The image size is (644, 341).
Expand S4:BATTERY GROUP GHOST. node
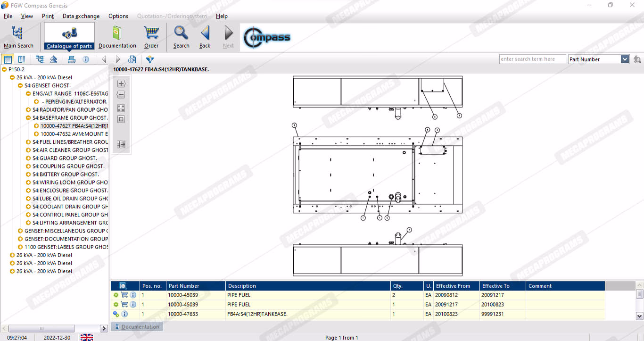coord(28,174)
